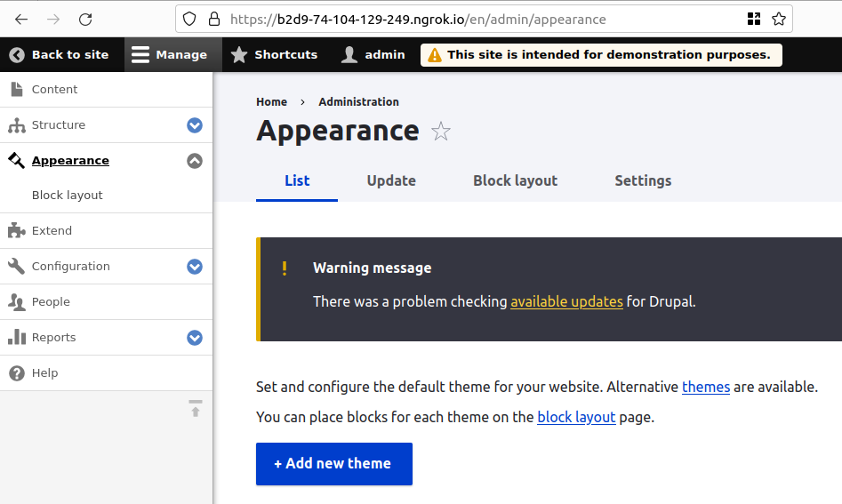Click the browser back arrow
This screenshot has width=842, height=504.
pyautogui.click(x=21, y=19)
